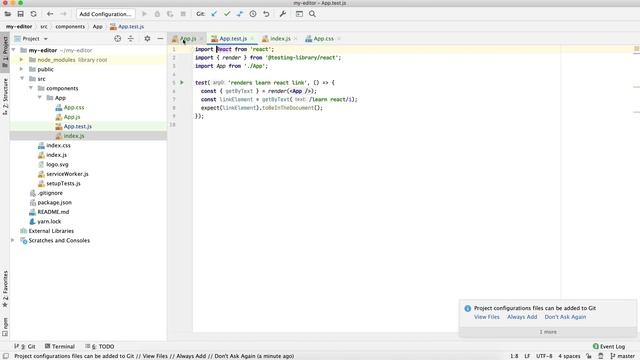The height and width of the screenshot is (360, 640).
Task: Open Settings with the wrench icon
Action: [282, 14]
